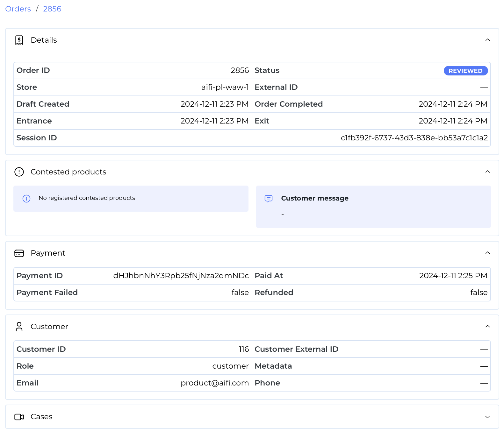504x438 pixels.
Task: Collapse the Details section chevron
Action: tap(487, 40)
